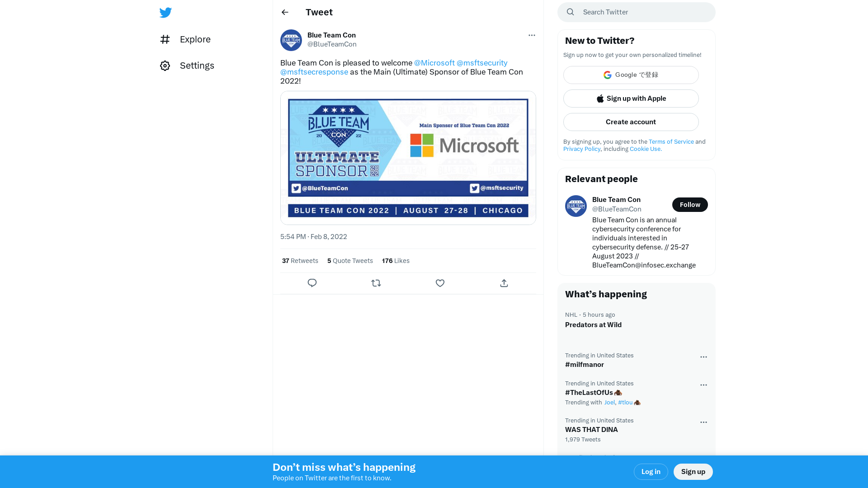The width and height of the screenshot is (868, 488).
Task: Like the tweet with heart icon
Action: point(440,283)
